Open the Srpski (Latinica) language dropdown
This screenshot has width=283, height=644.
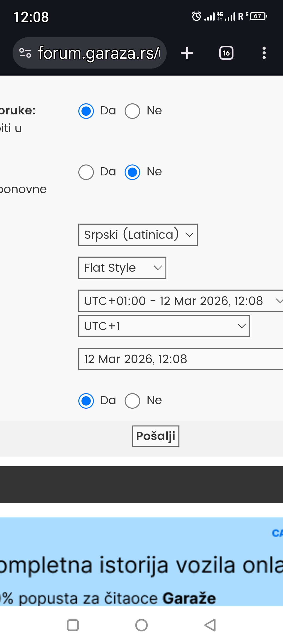(x=138, y=235)
